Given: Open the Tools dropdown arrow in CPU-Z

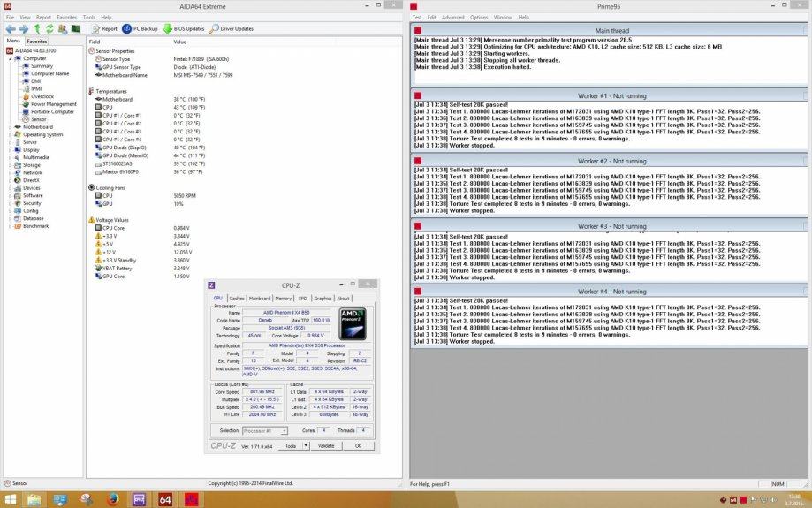Looking at the screenshot, I should pos(306,446).
